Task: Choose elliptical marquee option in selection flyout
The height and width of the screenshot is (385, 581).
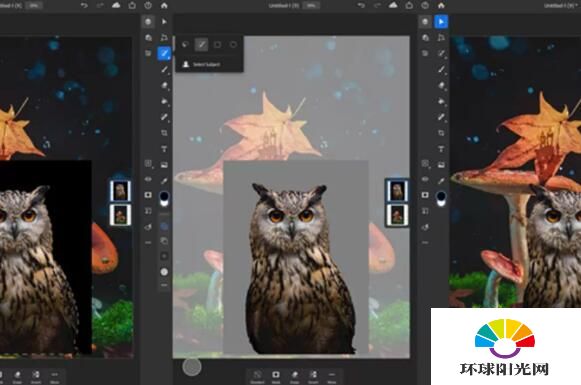Action: pos(233,45)
